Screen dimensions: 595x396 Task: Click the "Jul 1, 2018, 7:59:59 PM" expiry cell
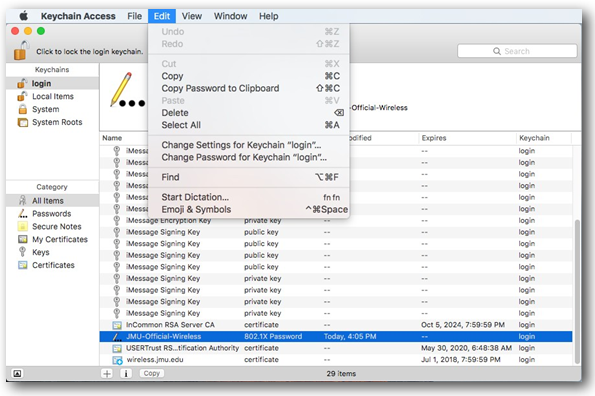click(461, 360)
